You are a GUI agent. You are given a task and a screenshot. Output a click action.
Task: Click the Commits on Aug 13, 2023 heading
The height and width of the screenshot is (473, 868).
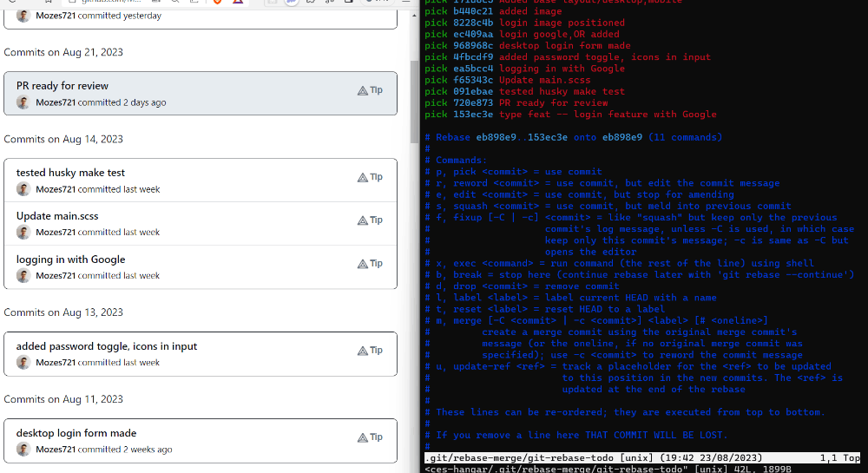click(x=63, y=312)
